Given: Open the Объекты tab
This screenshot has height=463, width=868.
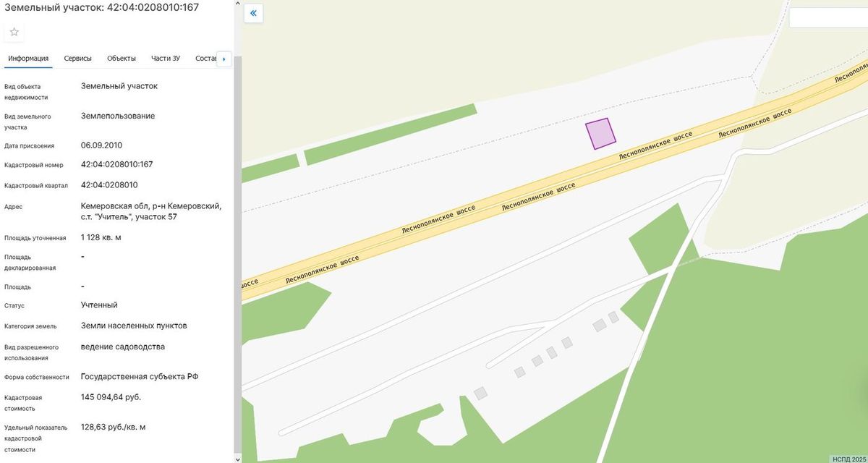Looking at the screenshot, I should point(122,59).
